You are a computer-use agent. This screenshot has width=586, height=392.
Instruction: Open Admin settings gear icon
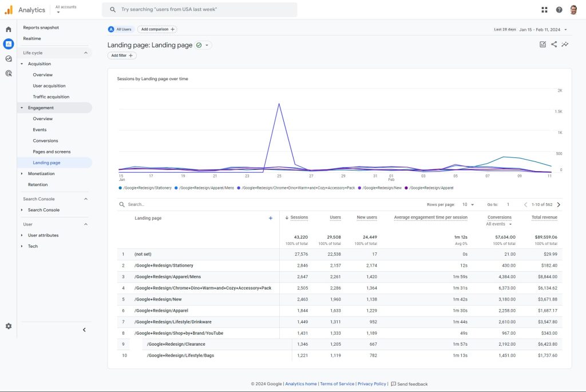[x=8, y=326]
